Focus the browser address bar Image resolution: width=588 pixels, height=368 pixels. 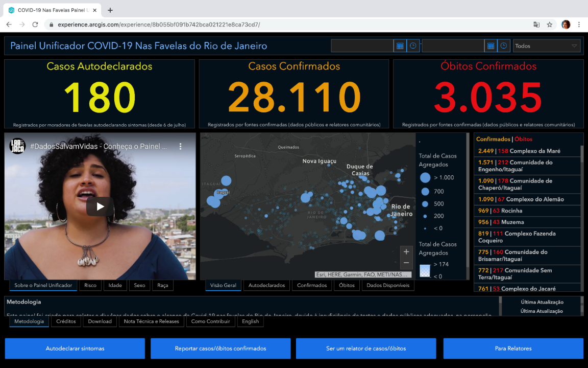click(x=289, y=25)
